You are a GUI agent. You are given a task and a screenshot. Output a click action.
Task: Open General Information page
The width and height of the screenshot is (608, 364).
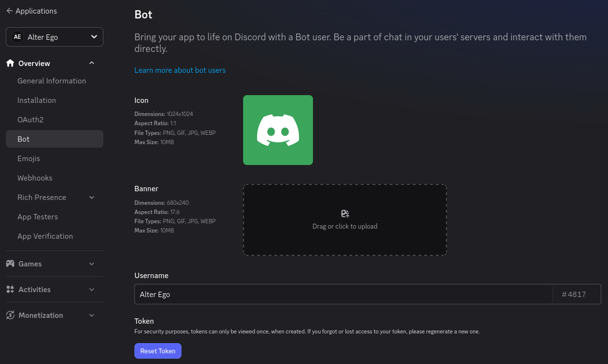click(54, 81)
